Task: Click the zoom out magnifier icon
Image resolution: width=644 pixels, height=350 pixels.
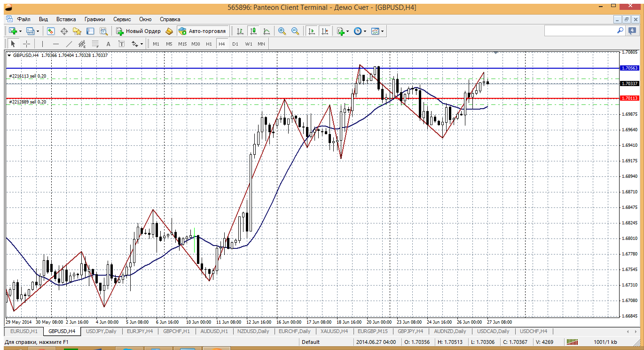Action: [295, 31]
